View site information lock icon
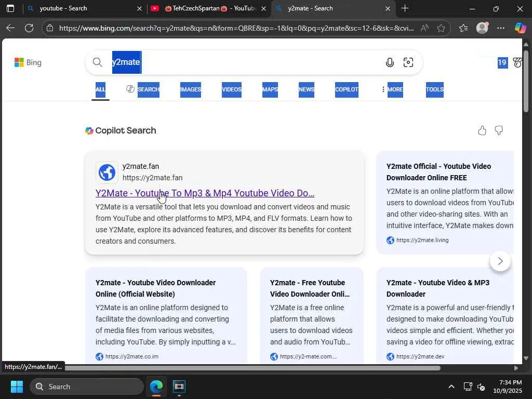 coord(50,28)
